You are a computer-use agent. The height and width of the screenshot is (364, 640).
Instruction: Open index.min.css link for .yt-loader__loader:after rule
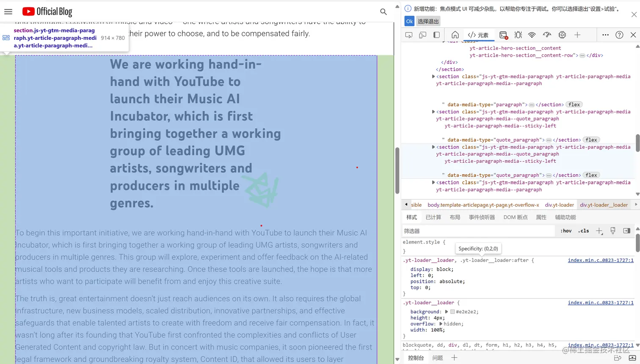(601, 260)
